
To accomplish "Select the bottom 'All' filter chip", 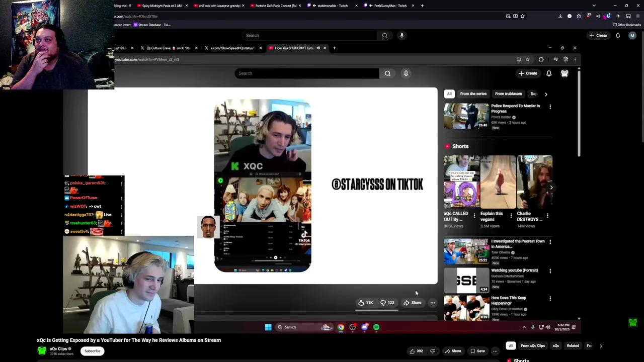I will click(x=511, y=345).
